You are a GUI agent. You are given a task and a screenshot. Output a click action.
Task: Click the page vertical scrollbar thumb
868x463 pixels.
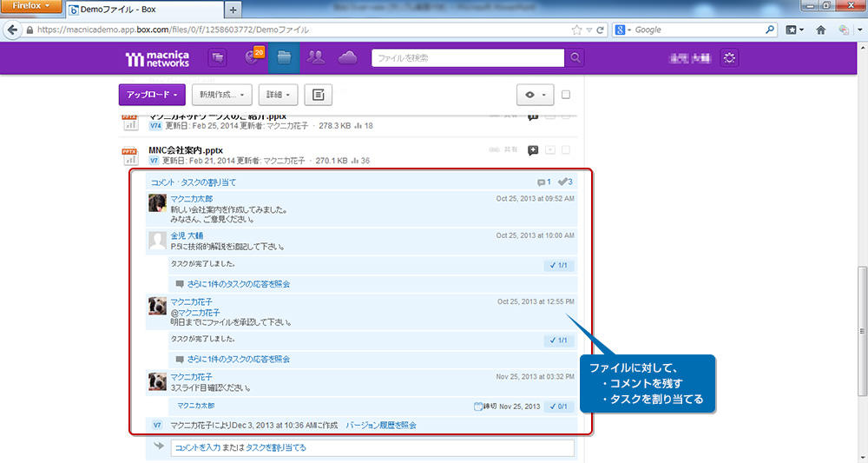pyautogui.click(x=862, y=331)
